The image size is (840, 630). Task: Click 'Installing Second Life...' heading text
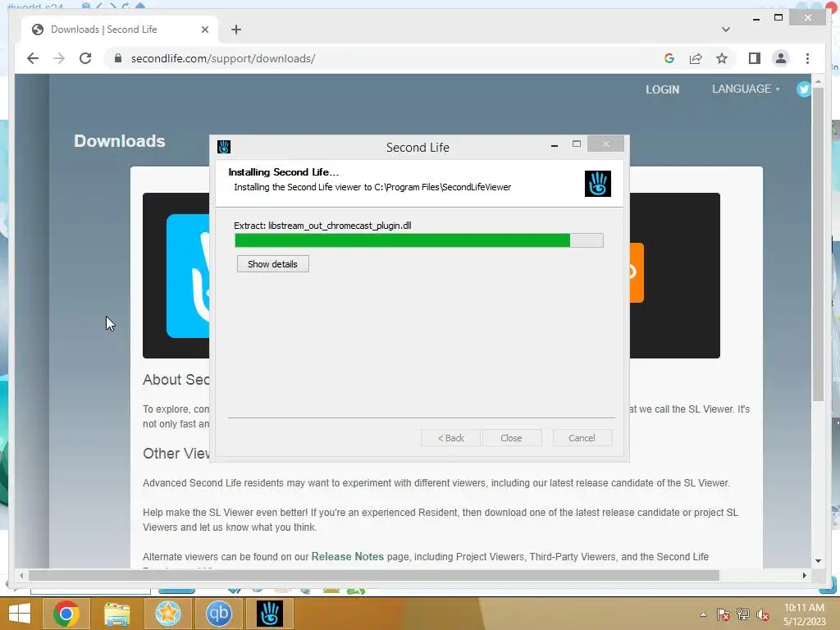283,172
